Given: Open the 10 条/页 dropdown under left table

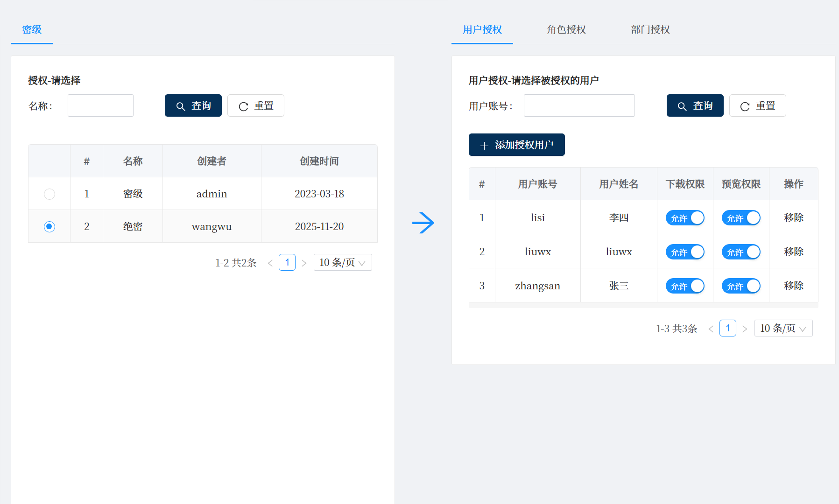Looking at the screenshot, I should 342,263.
